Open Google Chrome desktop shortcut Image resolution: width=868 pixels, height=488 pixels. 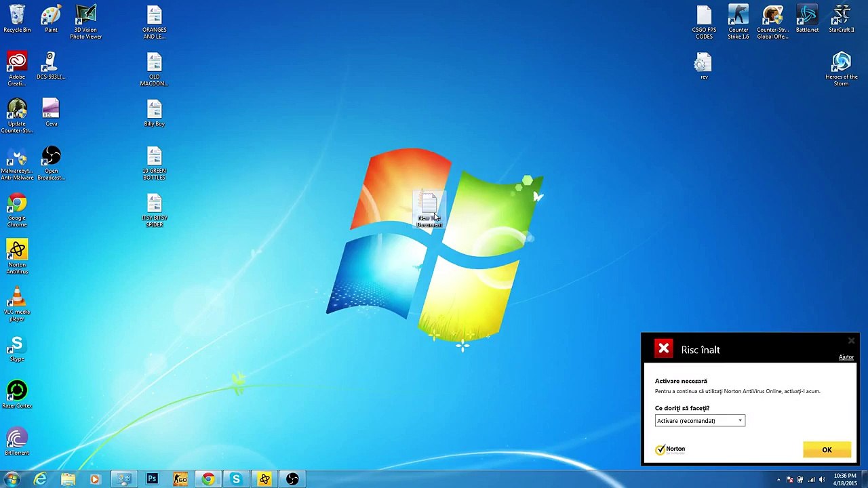click(x=17, y=210)
